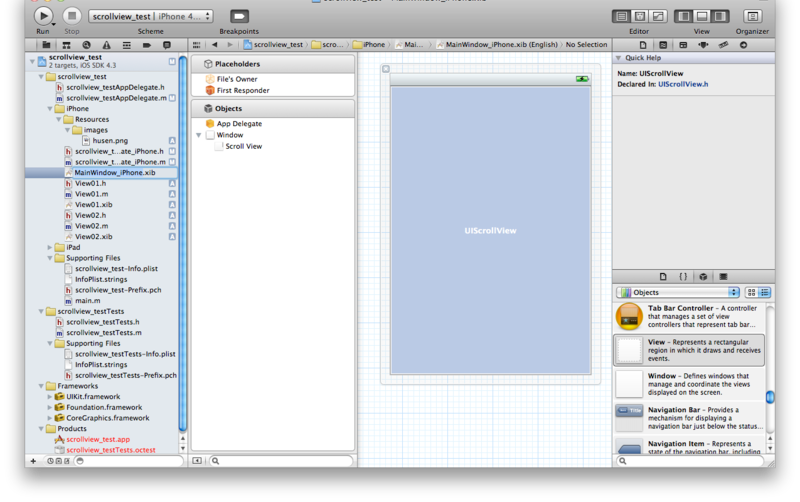The width and height of the screenshot is (800, 502).
Task: Show the Size inspector ruler icon
Action: (723, 45)
